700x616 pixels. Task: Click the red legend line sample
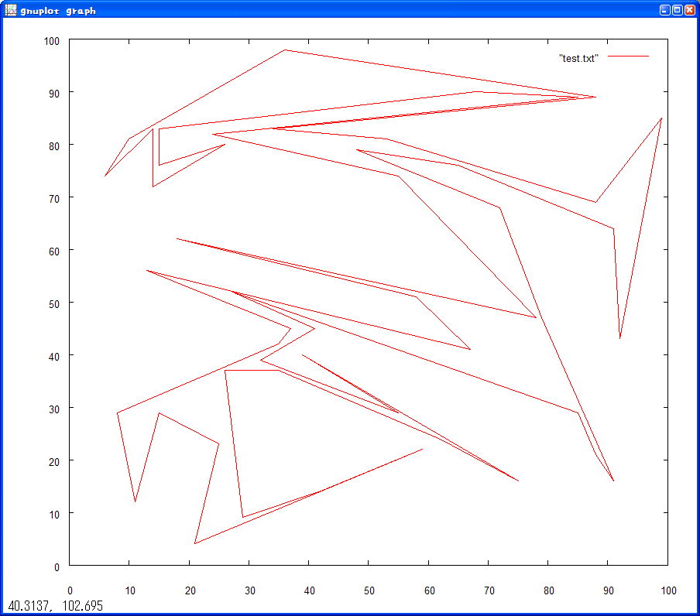pyautogui.click(x=628, y=57)
